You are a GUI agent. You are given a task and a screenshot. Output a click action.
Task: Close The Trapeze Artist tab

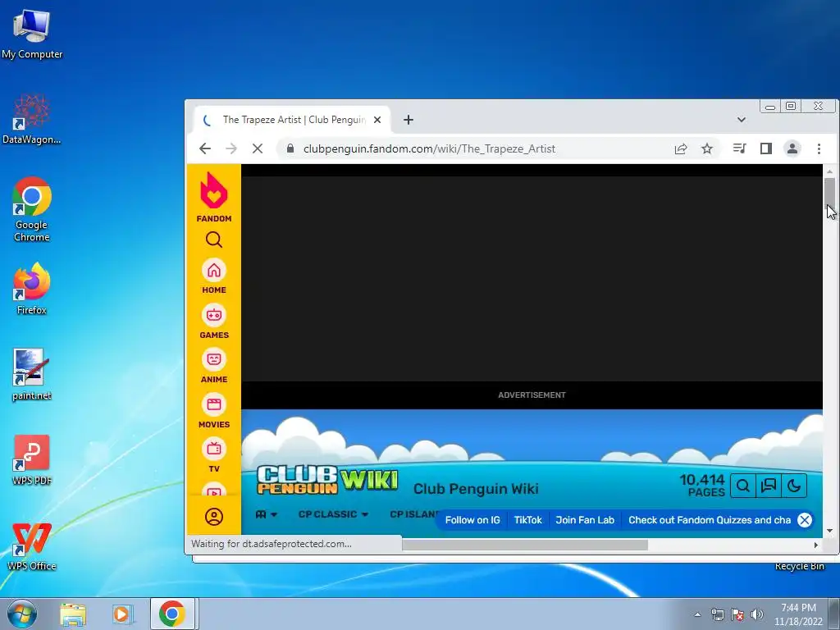tap(377, 120)
